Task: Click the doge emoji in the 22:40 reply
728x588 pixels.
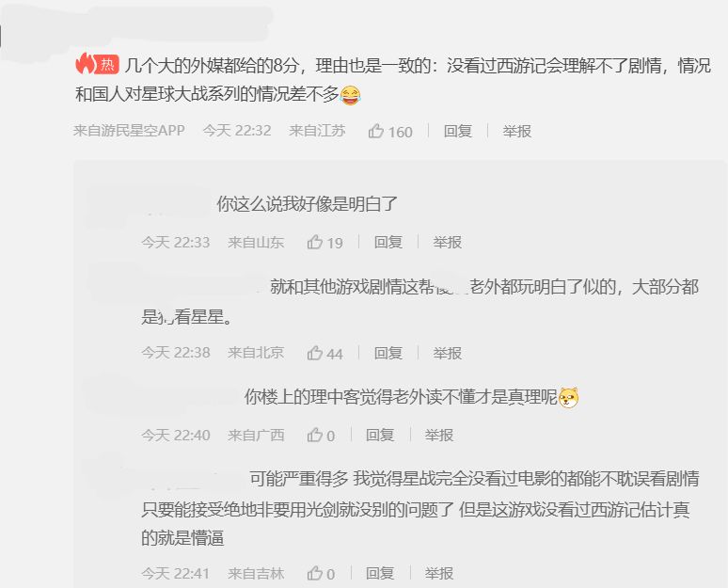Action: (x=568, y=398)
